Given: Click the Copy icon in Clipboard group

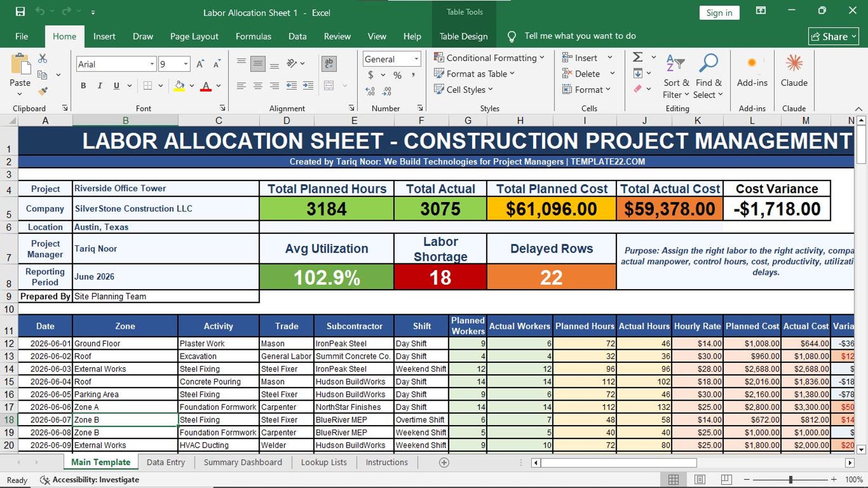Looking at the screenshot, I should coord(43,75).
